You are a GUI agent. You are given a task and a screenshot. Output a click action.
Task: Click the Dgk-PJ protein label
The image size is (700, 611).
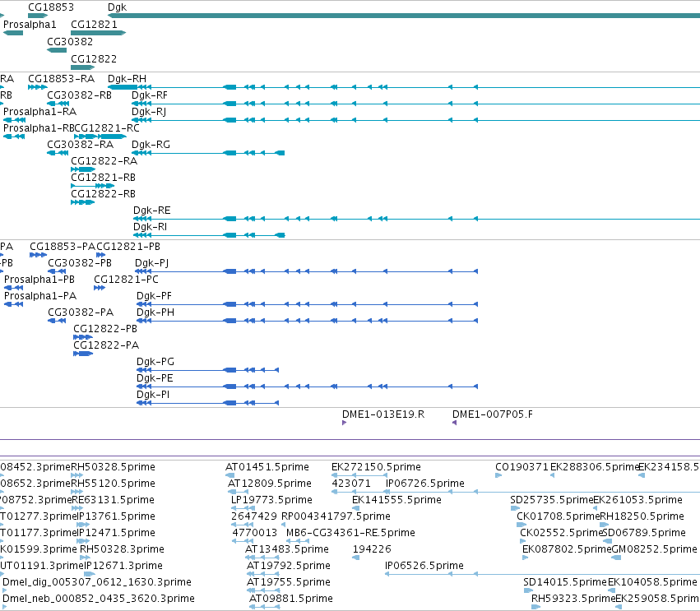click(152, 263)
